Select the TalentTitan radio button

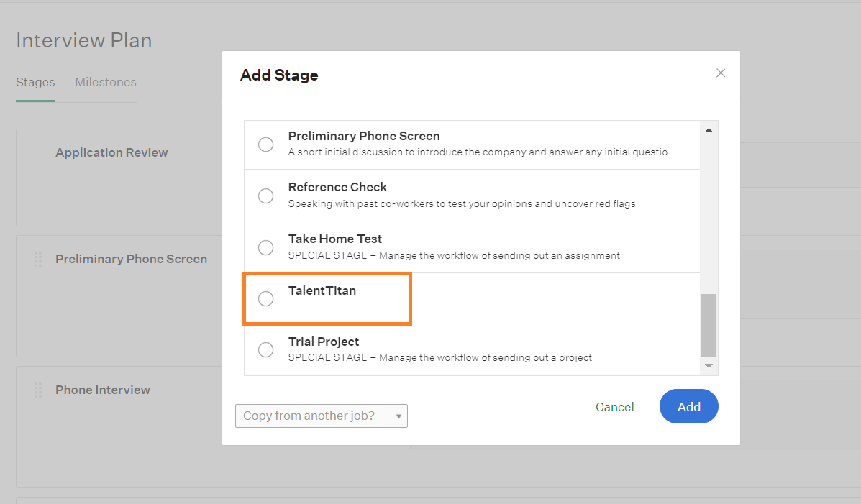tap(265, 298)
